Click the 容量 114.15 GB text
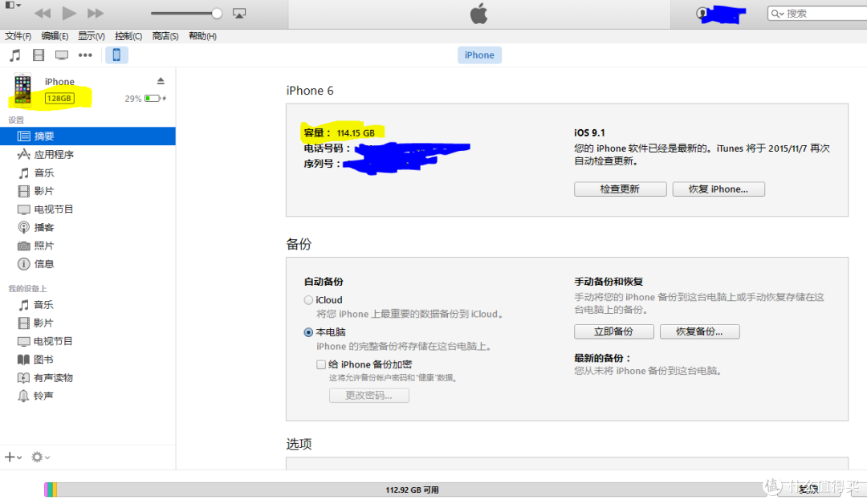The width and height of the screenshot is (867, 504). pyautogui.click(x=339, y=132)
